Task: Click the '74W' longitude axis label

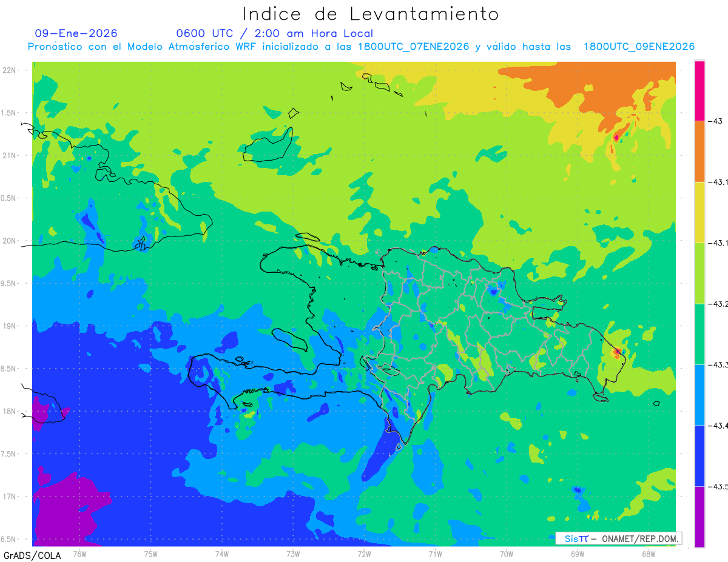Action: [x=222, y=554]
